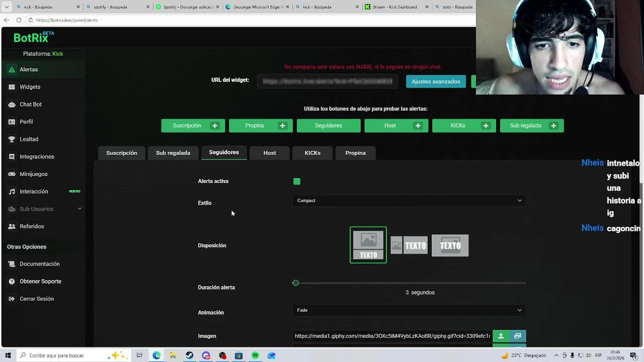This screenshot has height=362, width=644.
Task: Open the Estilo dropdown showing Compact
Action: (x=409, y=201)
